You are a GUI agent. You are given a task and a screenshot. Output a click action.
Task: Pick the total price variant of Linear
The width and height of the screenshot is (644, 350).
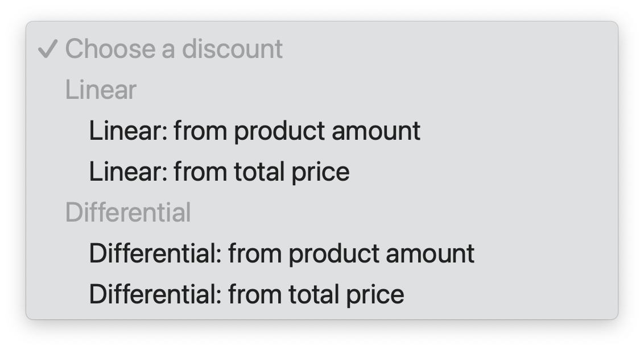tap(219, 170)
